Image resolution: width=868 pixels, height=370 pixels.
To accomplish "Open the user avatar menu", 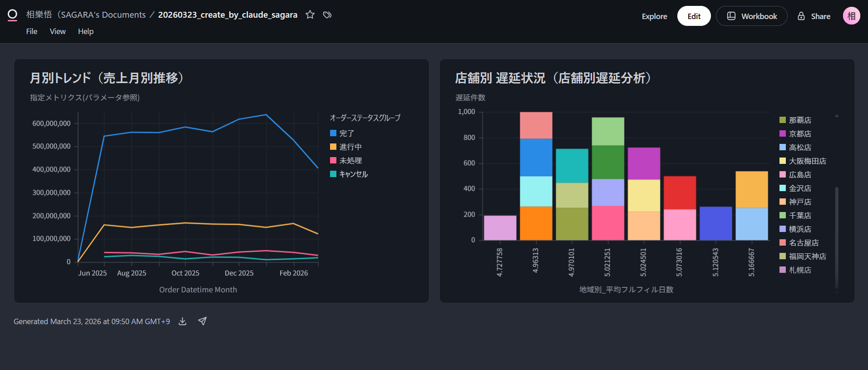I will pos(851,16).
